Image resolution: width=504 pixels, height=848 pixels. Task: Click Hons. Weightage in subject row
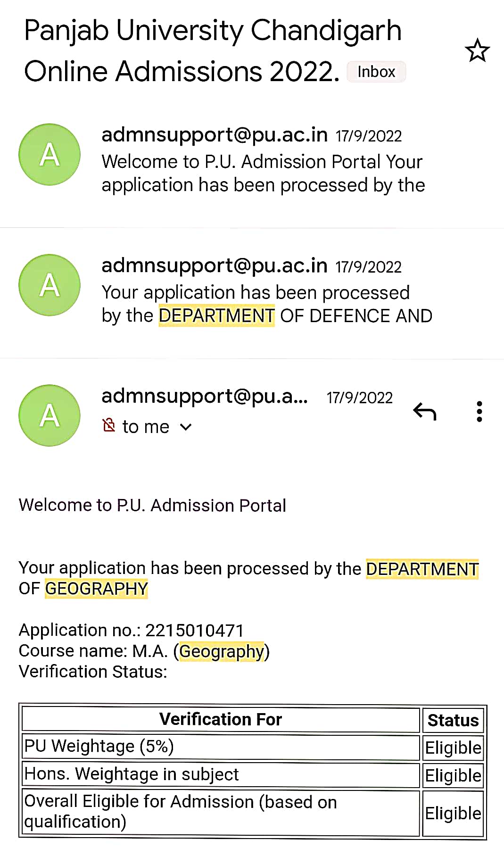[221, 775]
